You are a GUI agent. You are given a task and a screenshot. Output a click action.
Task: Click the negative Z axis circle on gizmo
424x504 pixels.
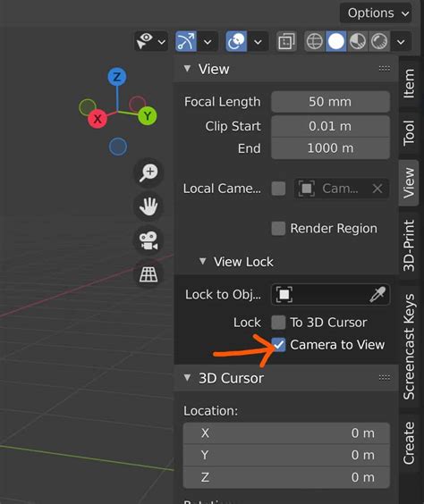point(118,147)
